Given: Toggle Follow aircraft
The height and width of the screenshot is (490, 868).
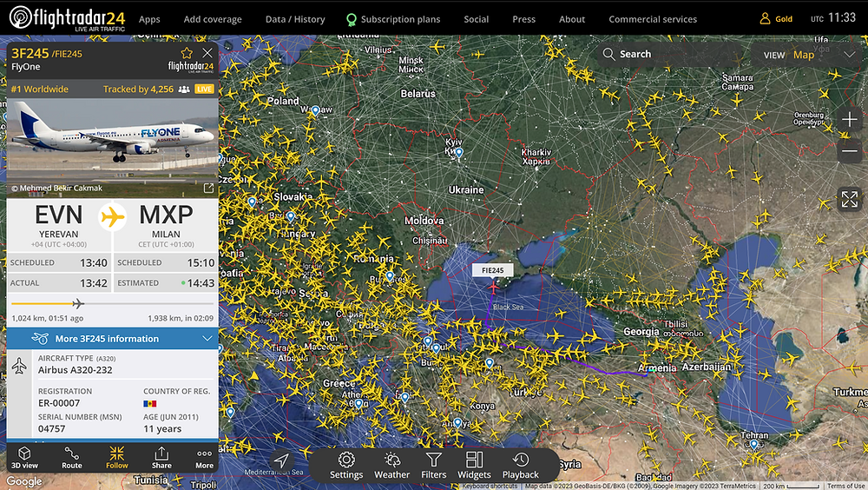Looking at the screenshot, I should click(117, 458).
